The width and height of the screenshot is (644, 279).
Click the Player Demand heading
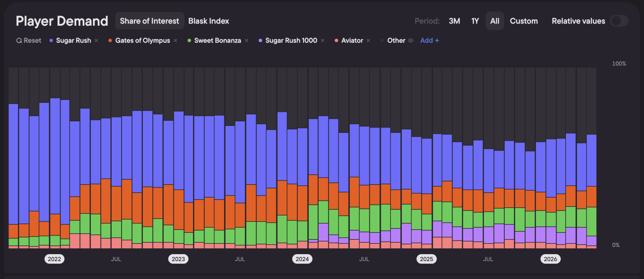point(62,21)
